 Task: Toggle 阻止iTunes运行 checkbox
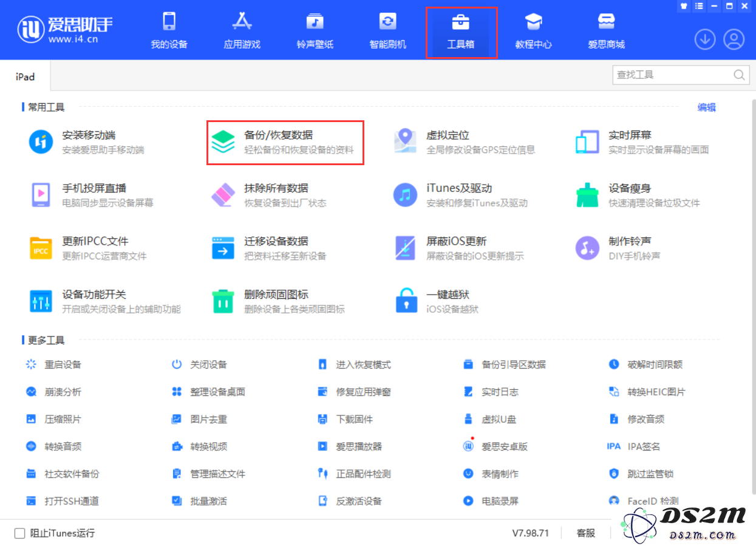tap(20, 533)
